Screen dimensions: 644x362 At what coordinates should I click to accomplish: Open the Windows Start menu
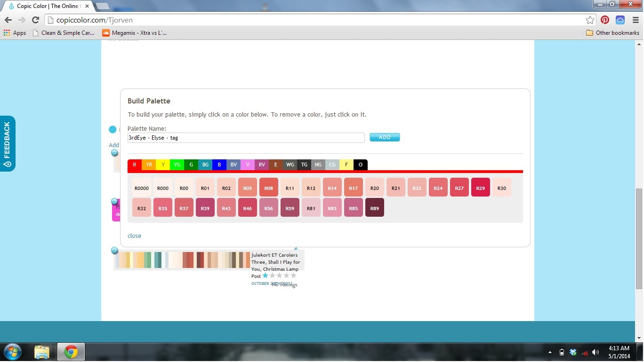pos(13,352)
